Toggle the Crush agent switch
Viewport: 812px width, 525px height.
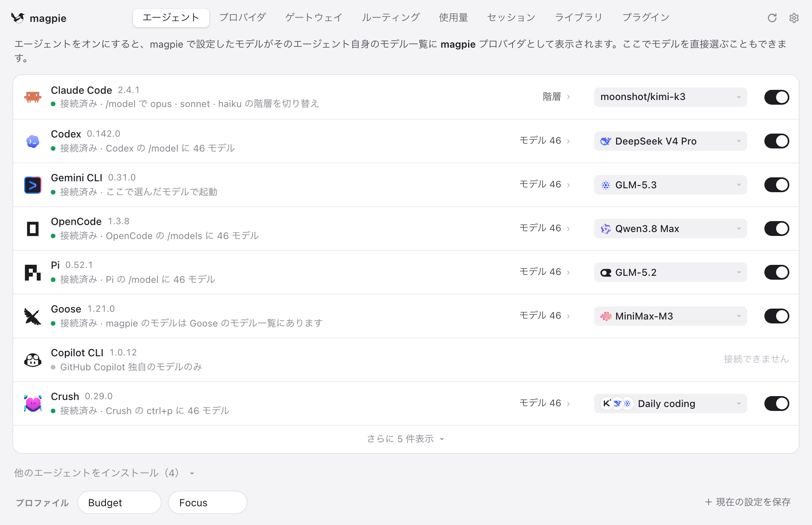[x=776, y=404]
